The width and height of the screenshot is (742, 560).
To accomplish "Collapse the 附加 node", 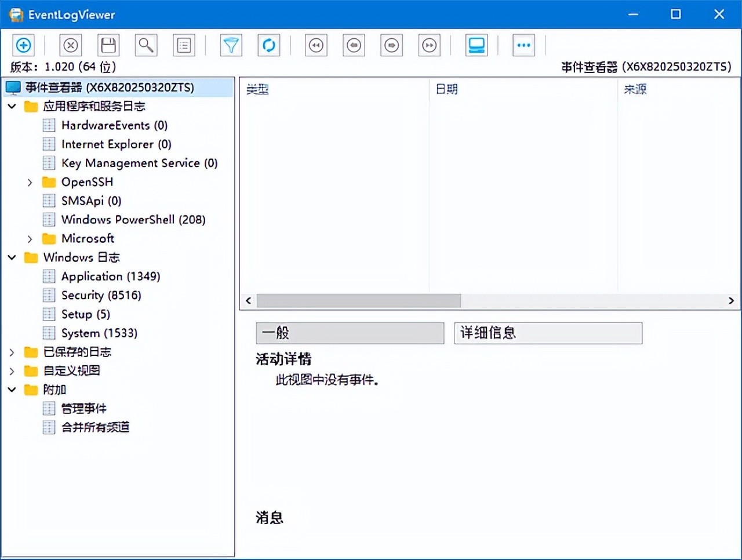I will click(12, 390).
